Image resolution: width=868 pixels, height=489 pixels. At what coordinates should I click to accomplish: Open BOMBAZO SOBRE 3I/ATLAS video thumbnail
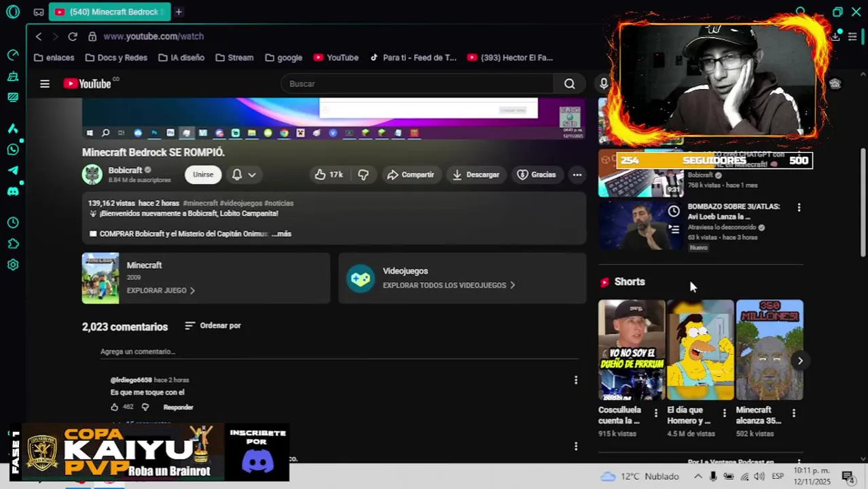(640, 225)
